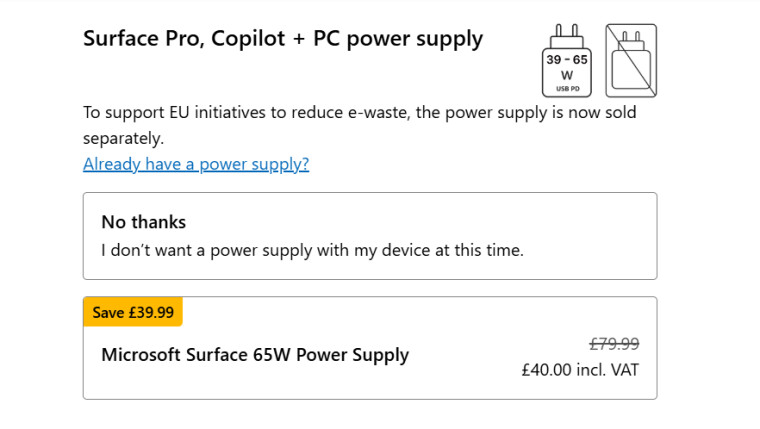
Task: Click the 'No thanks' bold title text
Action: pos(143,222)
